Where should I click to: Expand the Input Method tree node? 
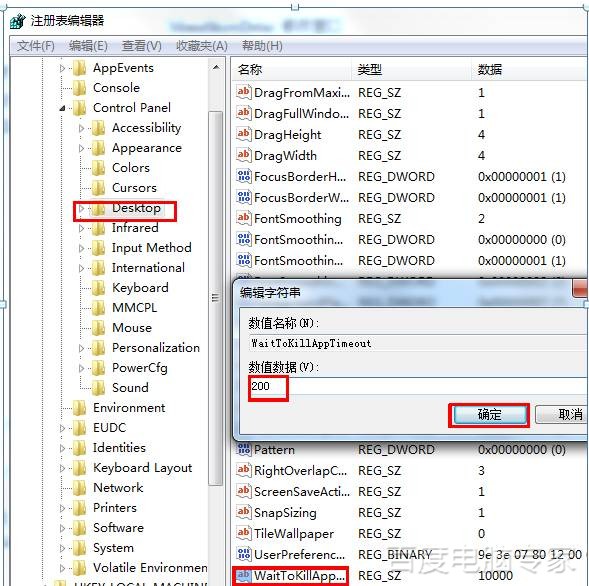pyautogui.click(x=81, y=248)
